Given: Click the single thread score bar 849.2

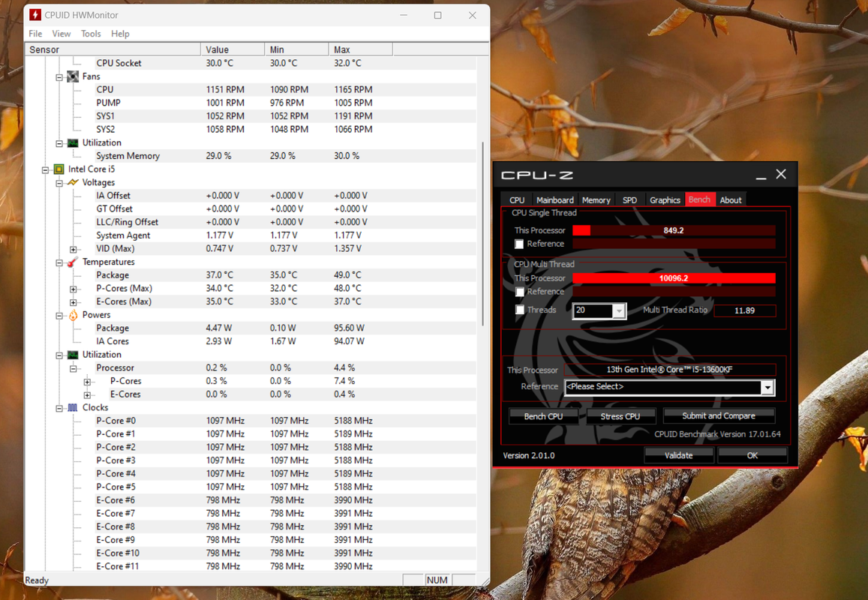Looking at the screenshot, I should point(674,230).
